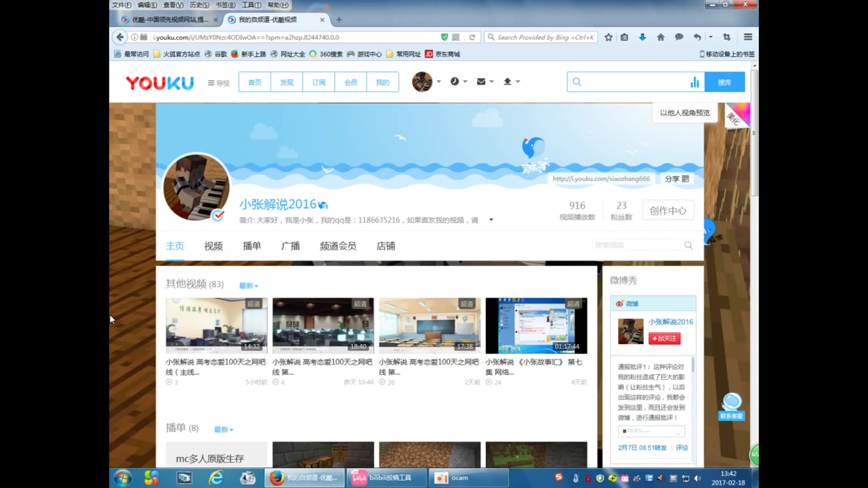This screenshot has height=488, width=868.
Task: Switch to the 播单 tab
Action: pyautogui.click(x=252, y=246)
